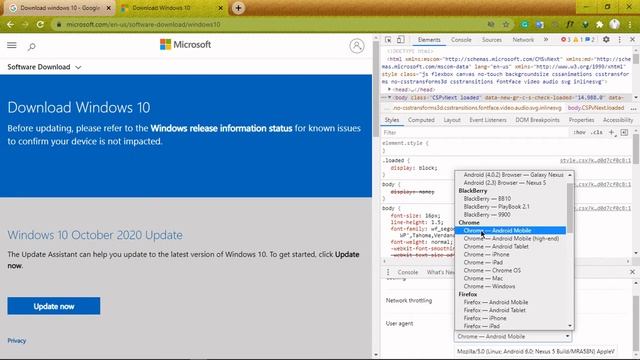Choose Chrome — Chrome OS option
Viewport: 640px width, 360px height.
510,270
